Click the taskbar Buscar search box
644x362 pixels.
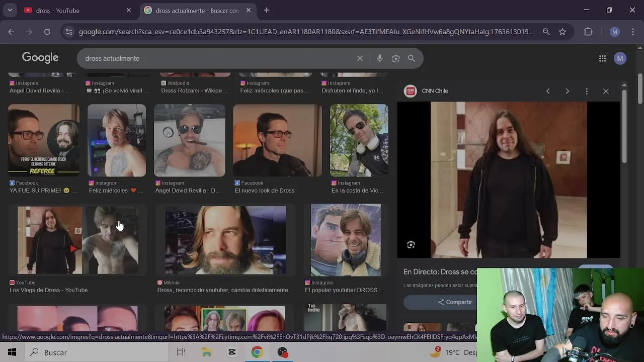96,352
